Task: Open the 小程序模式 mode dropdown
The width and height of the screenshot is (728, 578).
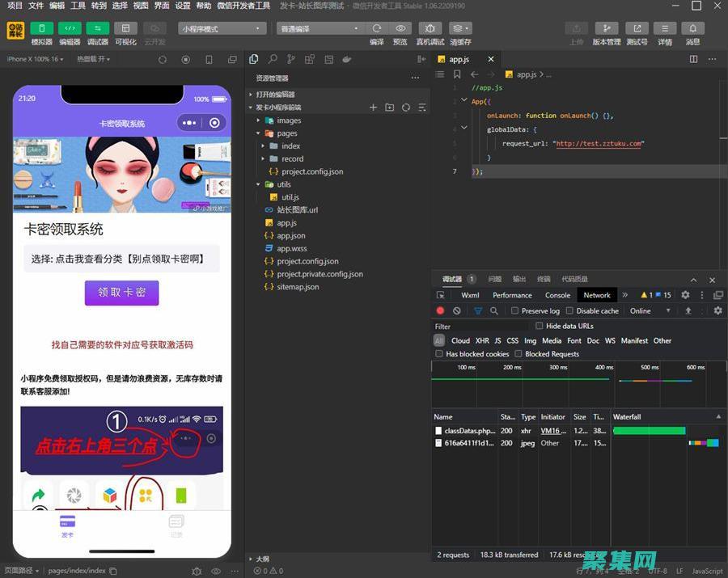Action: (x=222, y=28)
